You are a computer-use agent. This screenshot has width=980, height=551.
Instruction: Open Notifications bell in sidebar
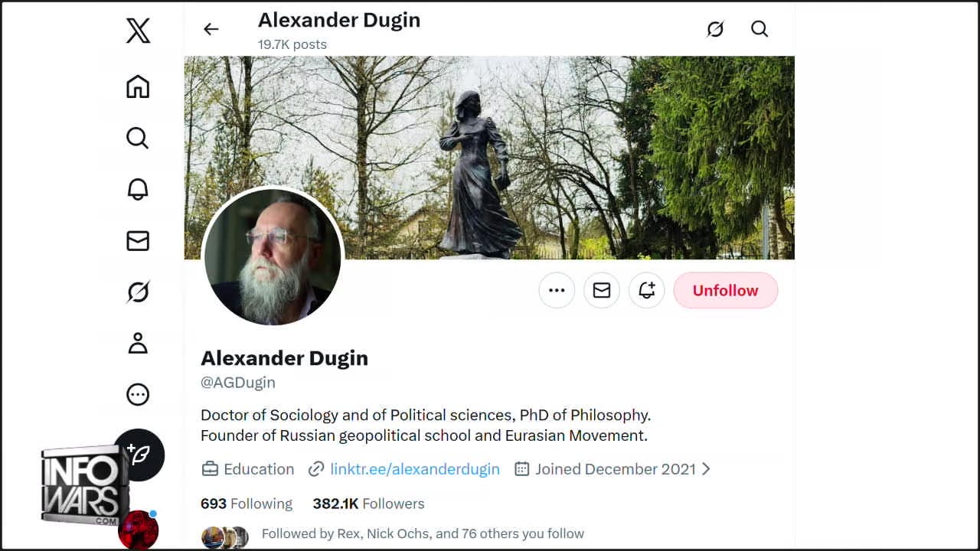[x=138, y=189]
